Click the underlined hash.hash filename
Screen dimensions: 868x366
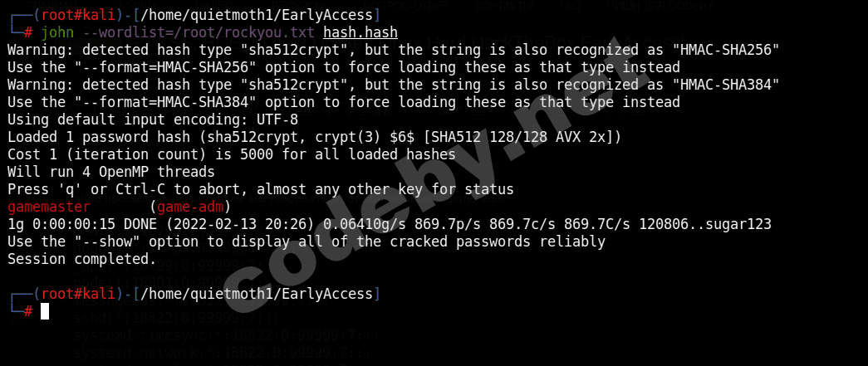(x=360, y=32)
